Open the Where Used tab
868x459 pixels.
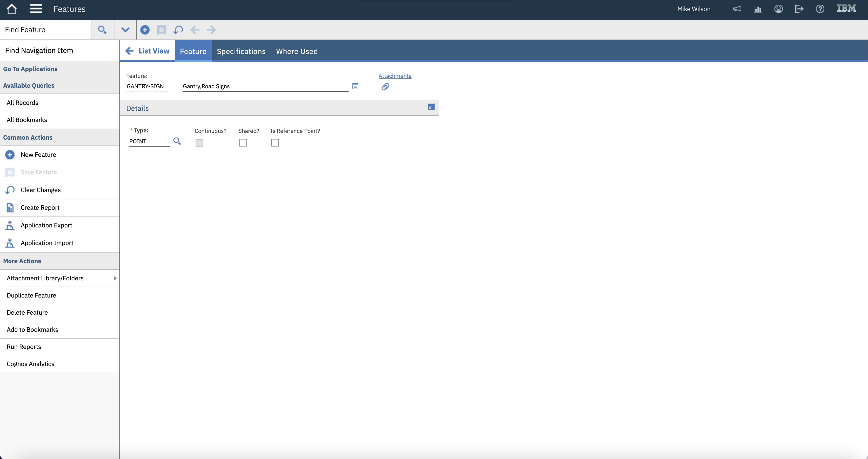coord(297,51)
